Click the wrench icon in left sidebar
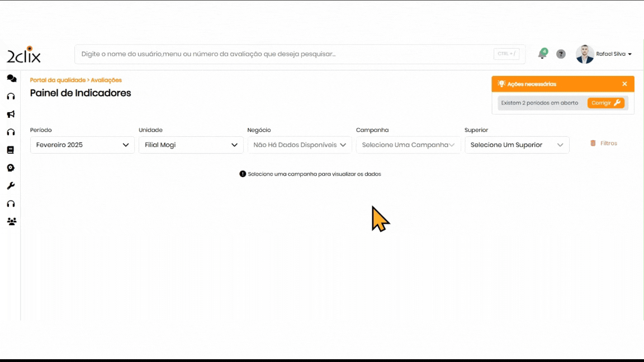 click(x=11, y=186)
